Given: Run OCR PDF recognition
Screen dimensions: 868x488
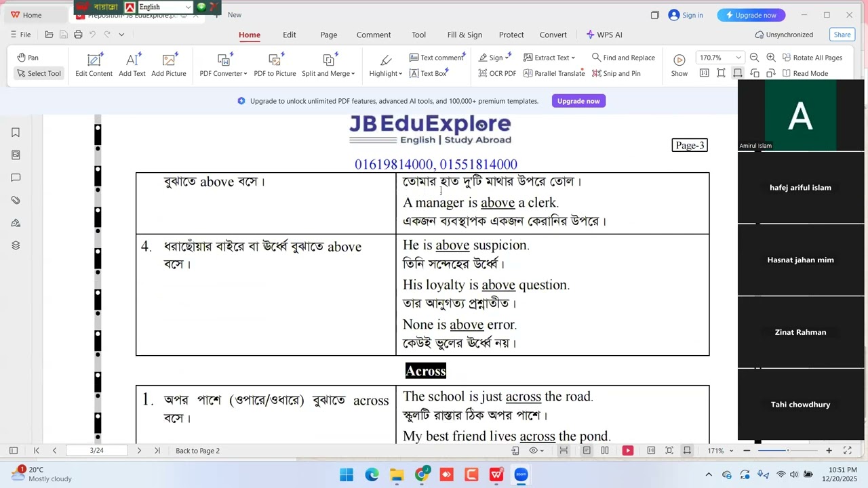Looking at the screenshot, I should point(497,73).
